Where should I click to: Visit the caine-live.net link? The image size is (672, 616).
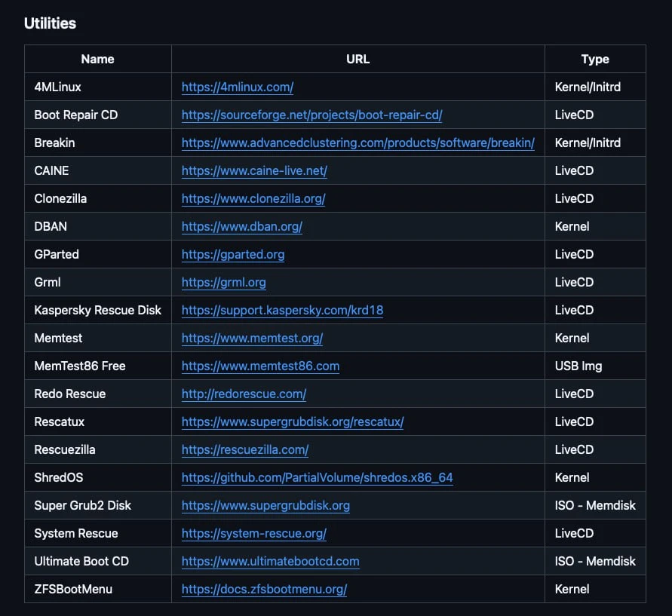254,171
